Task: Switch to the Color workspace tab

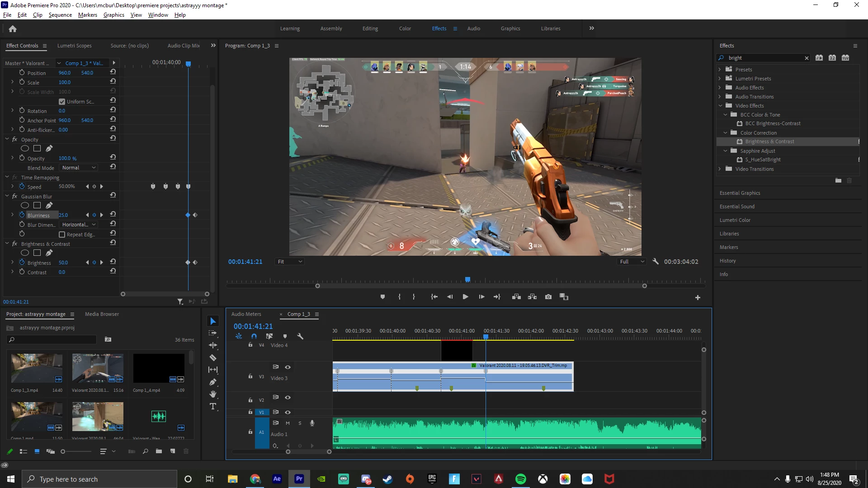Action: [x=405, y=28]
